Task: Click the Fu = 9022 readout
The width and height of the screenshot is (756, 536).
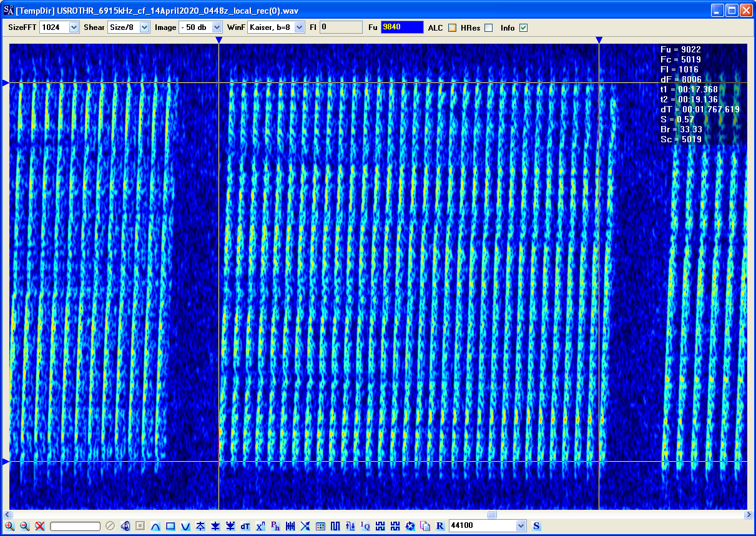Action: click(680, 49)
